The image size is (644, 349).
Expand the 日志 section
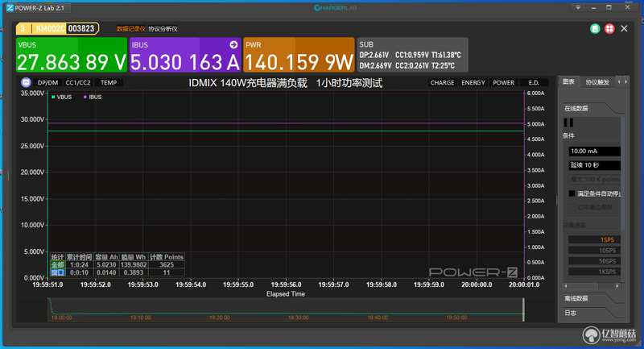[x=592, y=313]
